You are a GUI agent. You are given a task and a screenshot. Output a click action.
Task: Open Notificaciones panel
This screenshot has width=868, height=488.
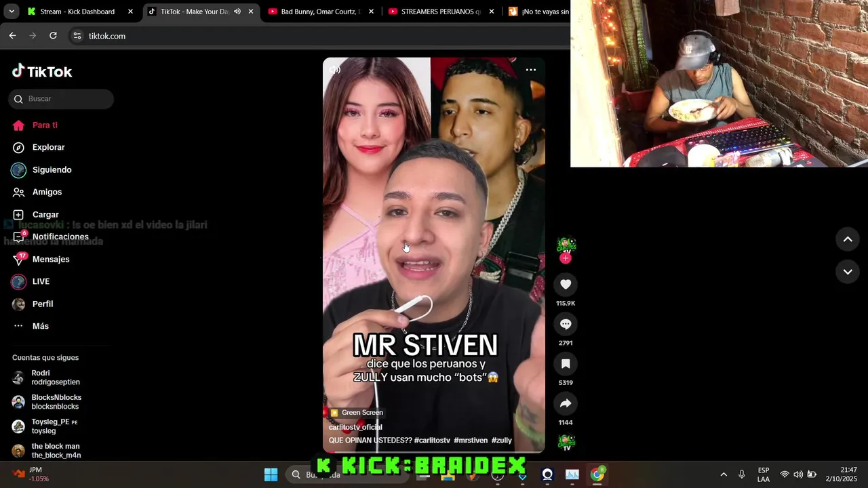[x=61, y=237]
